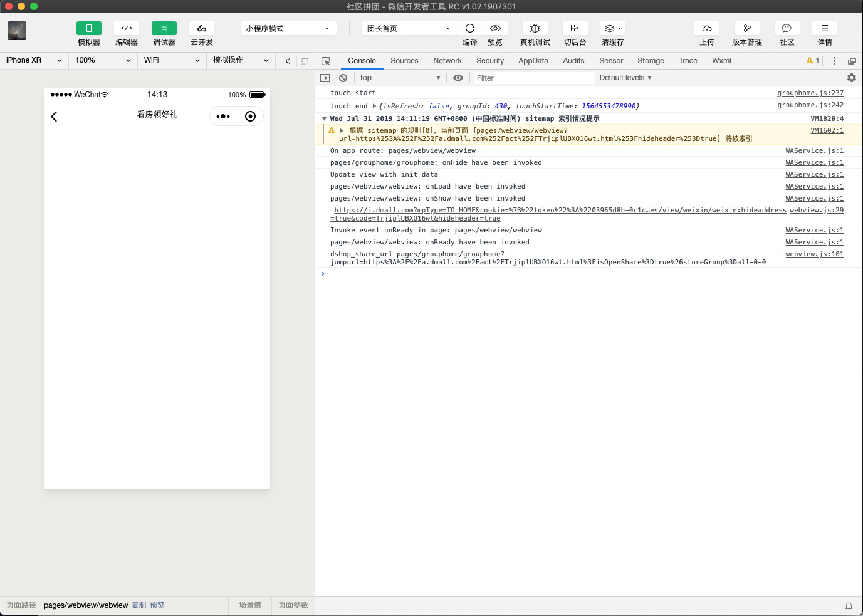Switch to the Sensor tab
The image size is (863, 616).
611,61
